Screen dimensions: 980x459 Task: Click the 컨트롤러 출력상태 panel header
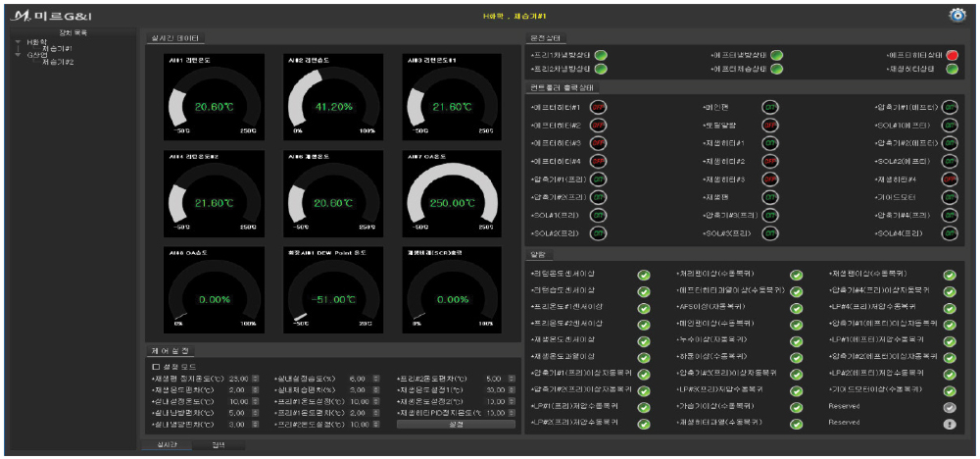(x=563, y=87)
